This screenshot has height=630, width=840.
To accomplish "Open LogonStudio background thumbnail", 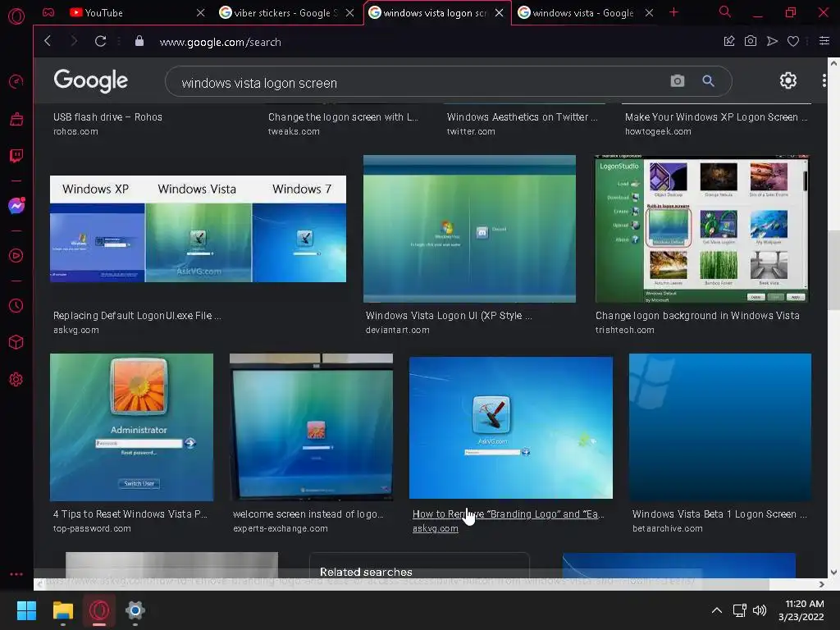I will (x=702, y=229).
